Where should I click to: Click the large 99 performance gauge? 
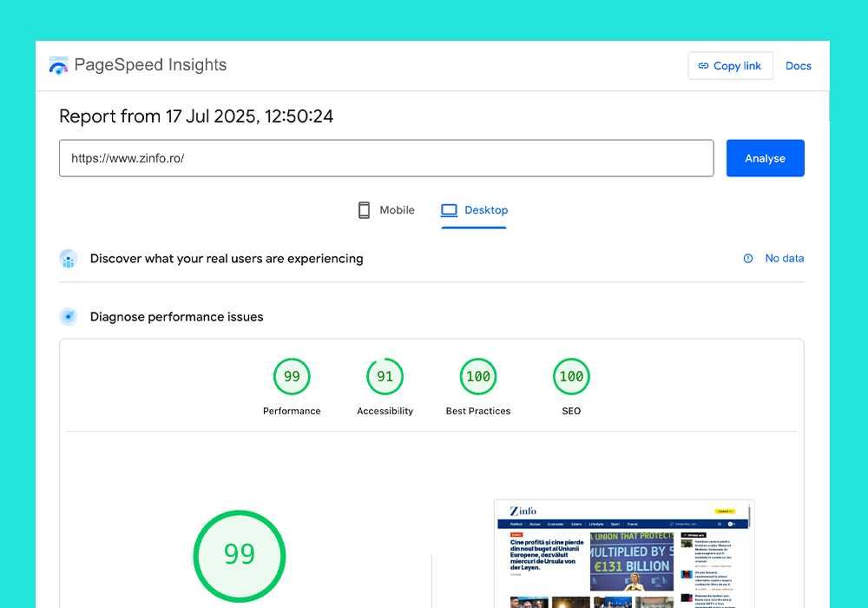coord(240,556)
